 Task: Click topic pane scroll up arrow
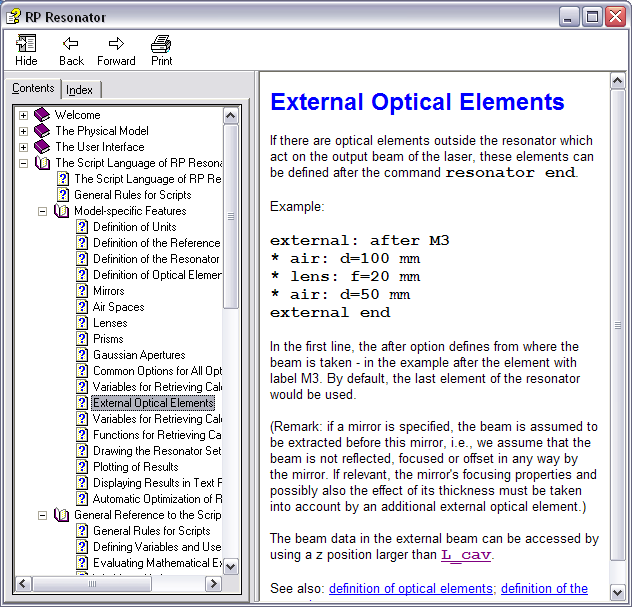tap(617, 81)
